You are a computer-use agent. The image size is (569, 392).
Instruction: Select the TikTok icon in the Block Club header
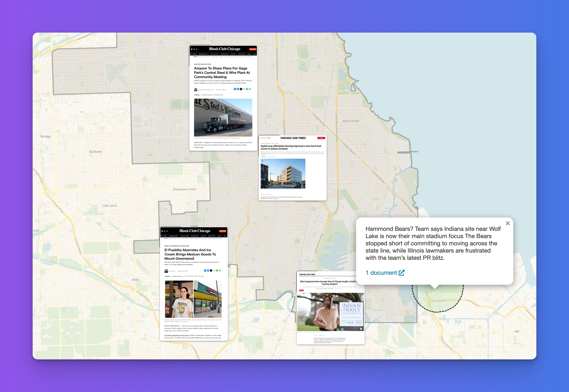197,49
